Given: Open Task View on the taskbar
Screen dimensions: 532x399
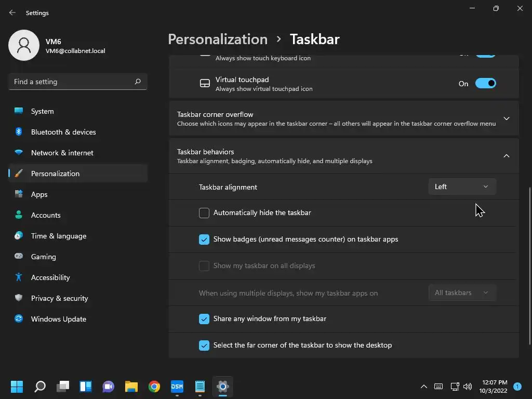Looking at the screenshot, I should 63,387.
